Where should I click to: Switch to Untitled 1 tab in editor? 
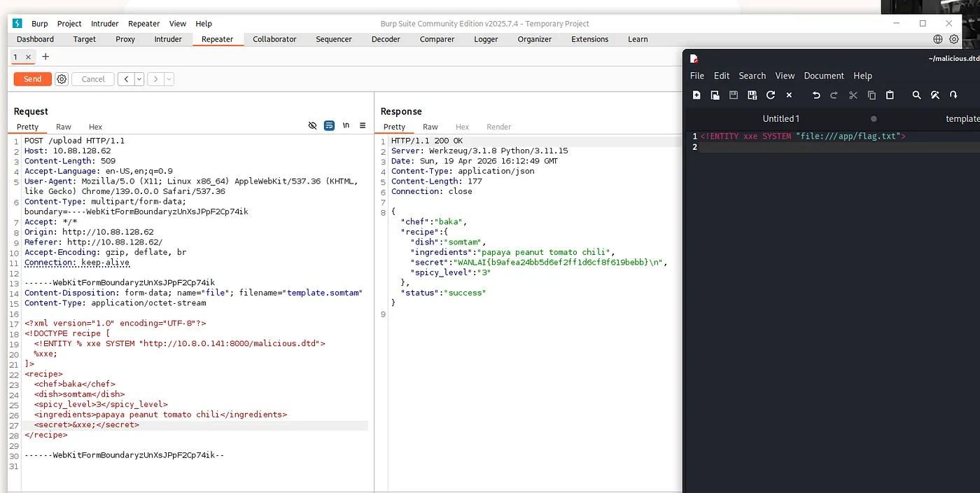click(781, 118)
